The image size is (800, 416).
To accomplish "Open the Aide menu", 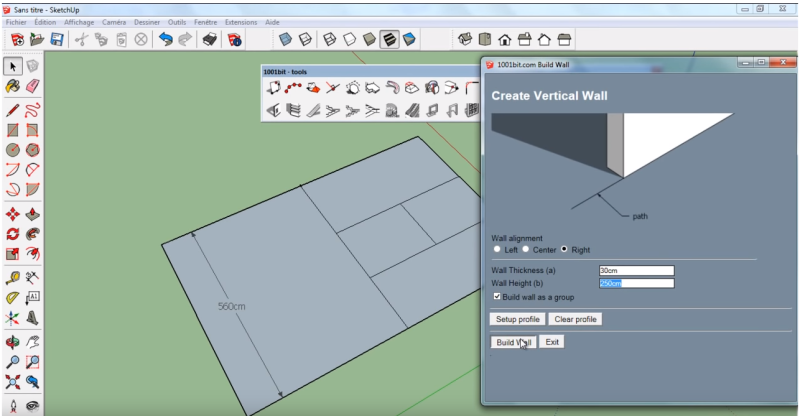I will (272, 22).
